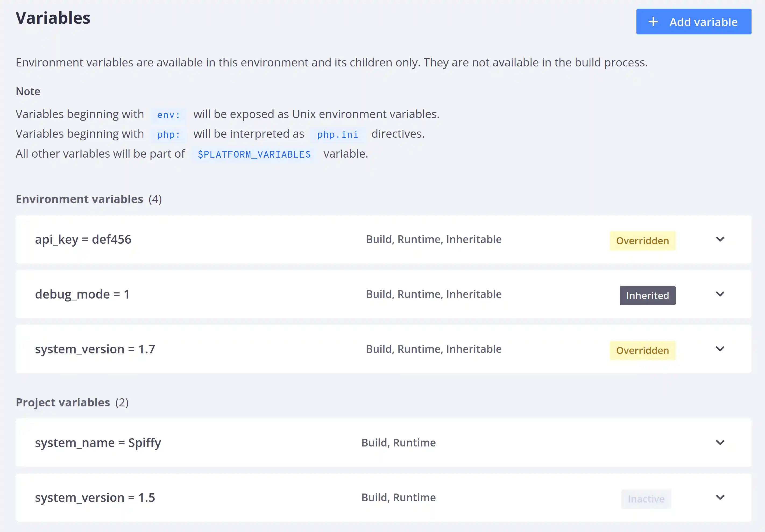
Task: Open the Add variable dialog
Action: tap(693, 21)
